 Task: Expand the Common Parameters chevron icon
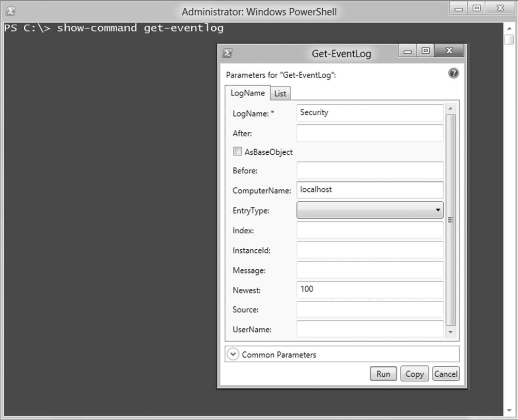[233, 354]
